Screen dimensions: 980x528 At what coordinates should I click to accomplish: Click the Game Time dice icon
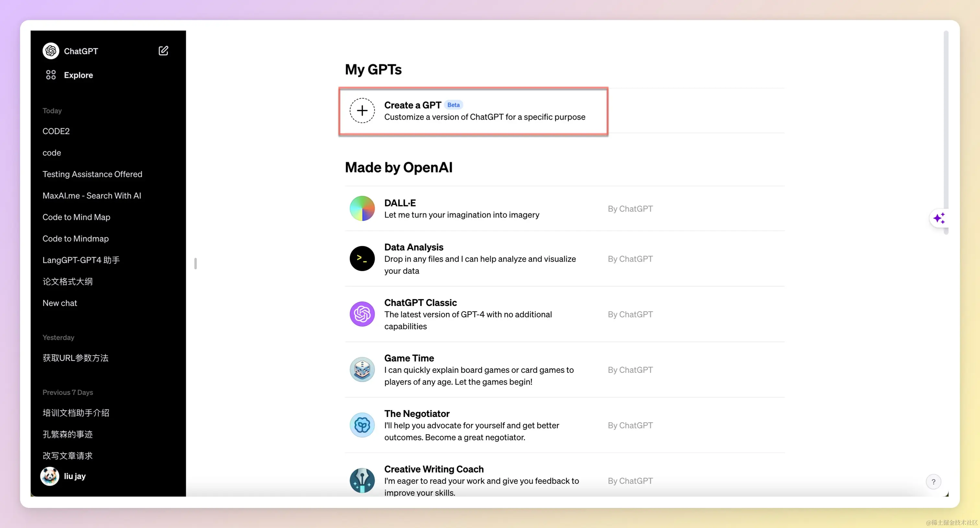point(362,369)
